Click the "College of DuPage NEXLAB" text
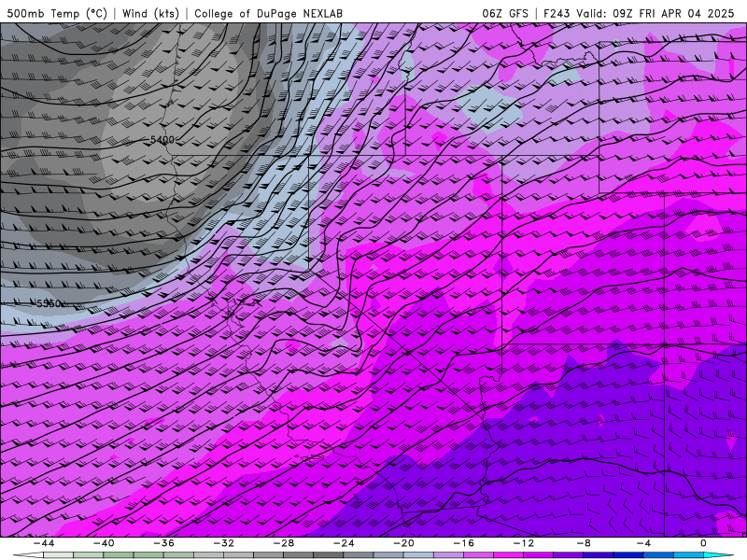 [x=268, y=13]
